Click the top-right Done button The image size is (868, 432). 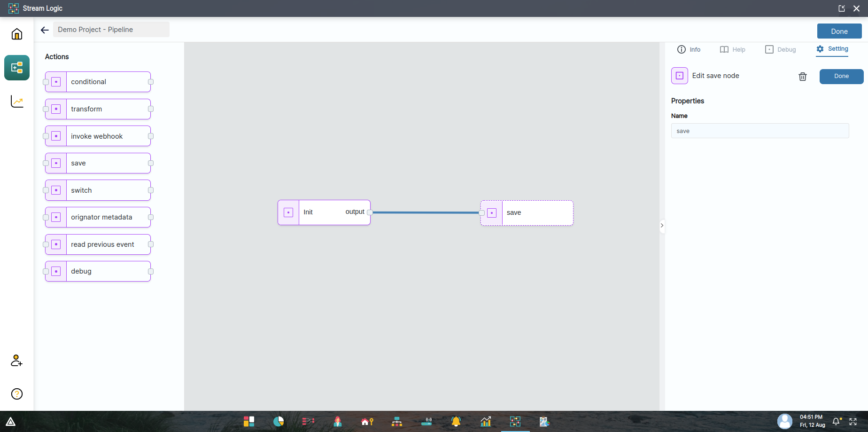[839, 31]
